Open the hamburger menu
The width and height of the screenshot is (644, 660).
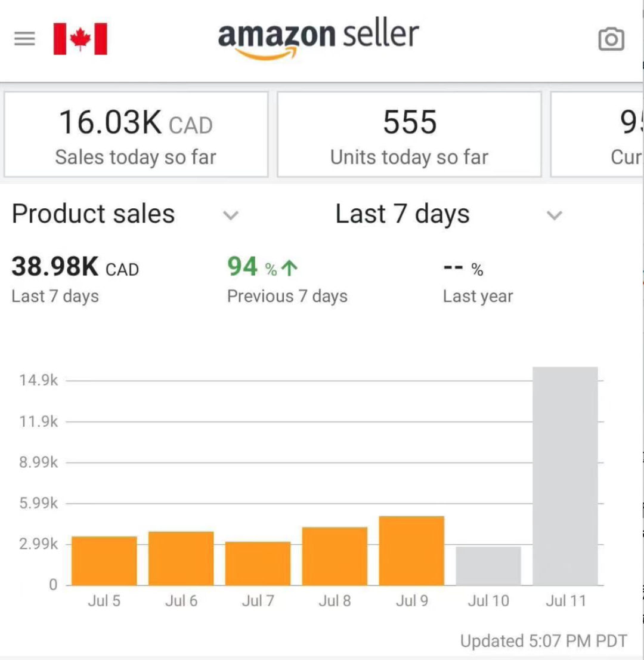tap(24, 39)
